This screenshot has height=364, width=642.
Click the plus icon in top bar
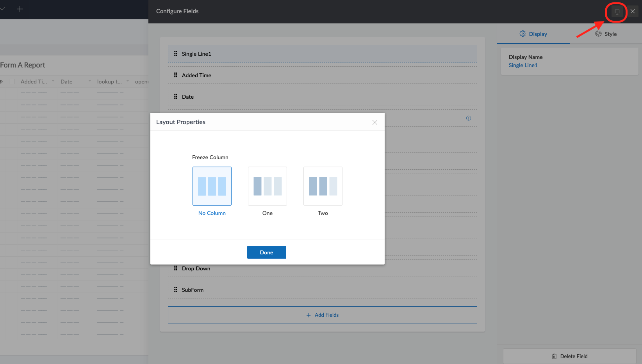pyautogui.click(x=20, y=9)
